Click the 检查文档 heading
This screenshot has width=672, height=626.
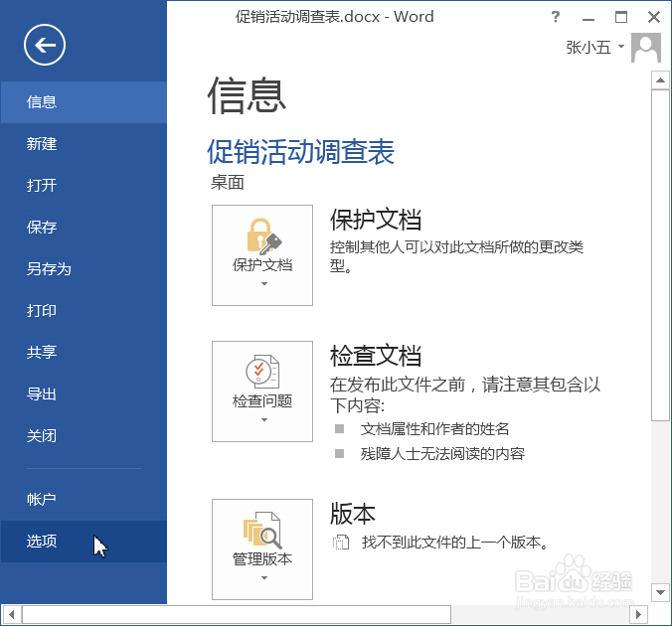click(376, 356)
